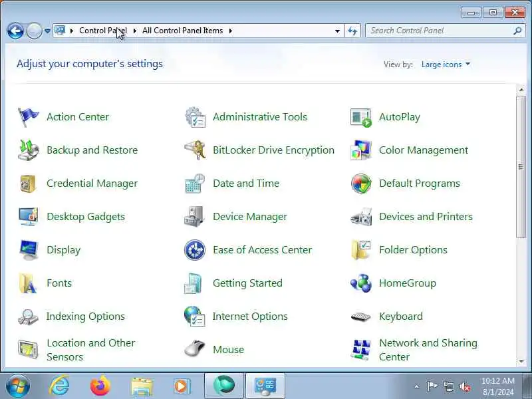Click the network tray icon
532x399 pixels.
(449, 386)
